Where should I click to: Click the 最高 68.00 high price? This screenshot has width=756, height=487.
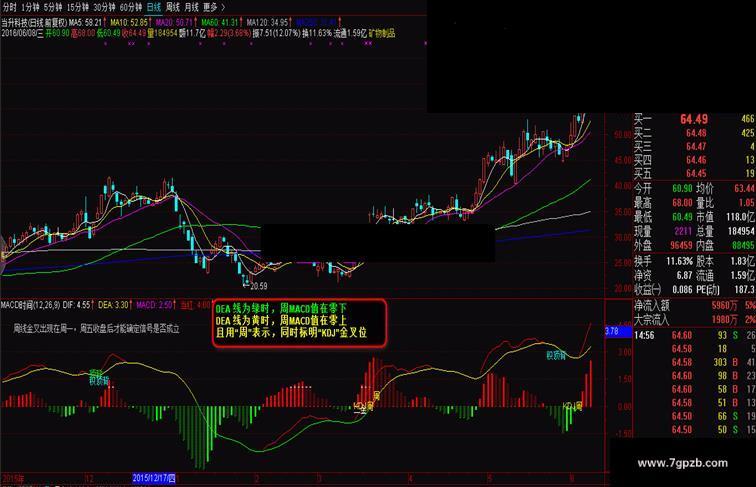(663, 203)
